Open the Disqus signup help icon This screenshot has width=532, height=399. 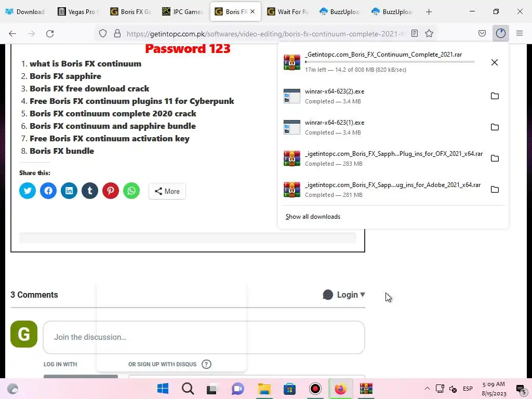(x=206, y=364)
